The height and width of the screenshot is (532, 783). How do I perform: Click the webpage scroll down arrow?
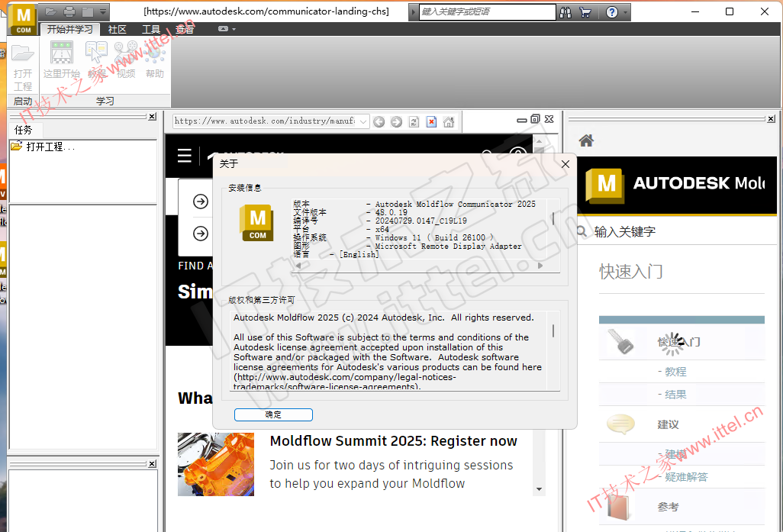[540, 489]
